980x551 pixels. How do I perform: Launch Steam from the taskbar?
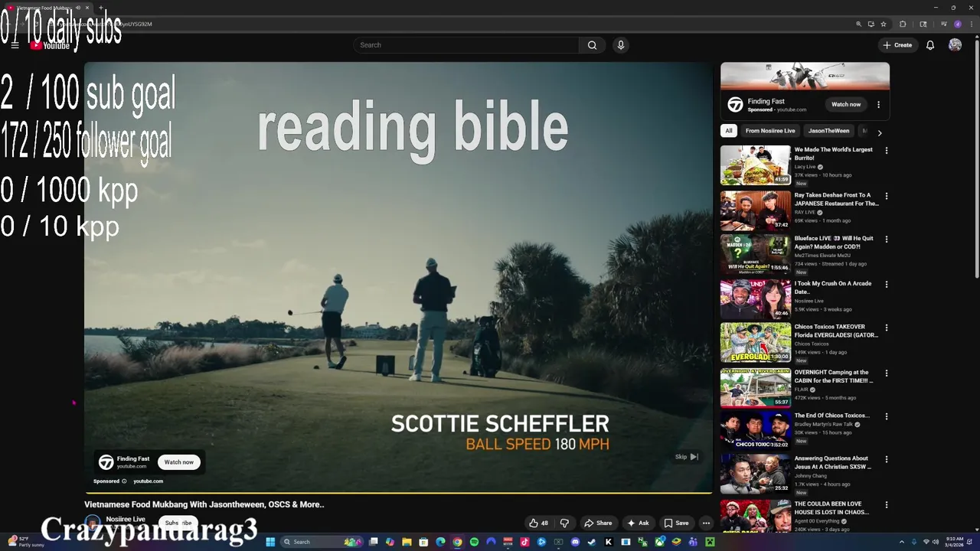click(x=591, y=542)
